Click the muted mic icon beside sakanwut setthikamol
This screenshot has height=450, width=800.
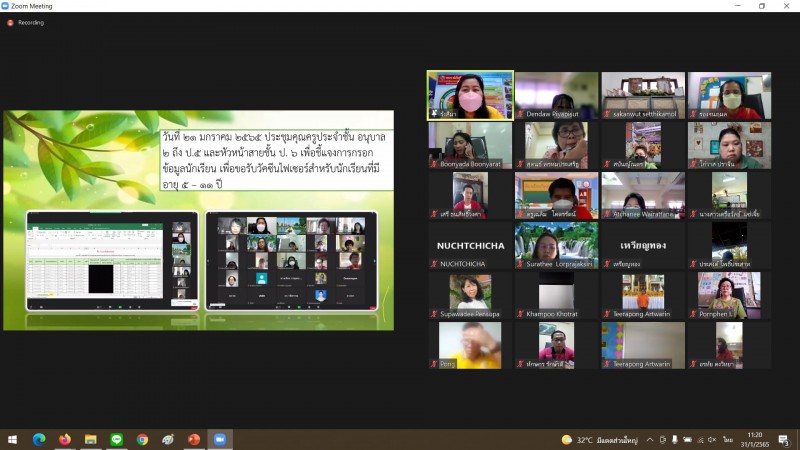(x=607, y=114)
